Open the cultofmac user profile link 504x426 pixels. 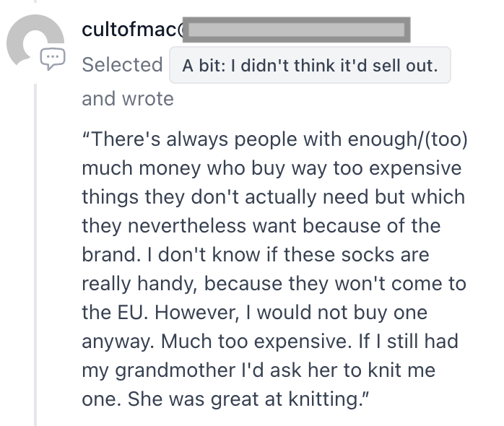click(128, 30)
